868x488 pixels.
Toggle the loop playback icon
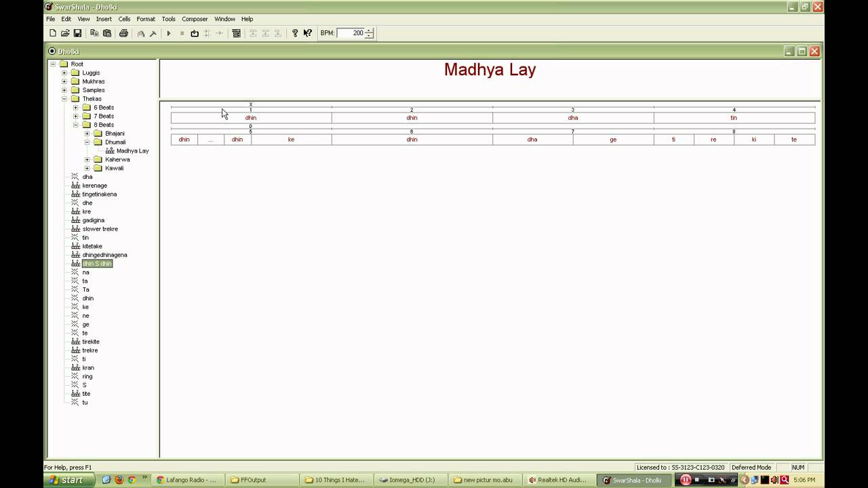[195, 33]
